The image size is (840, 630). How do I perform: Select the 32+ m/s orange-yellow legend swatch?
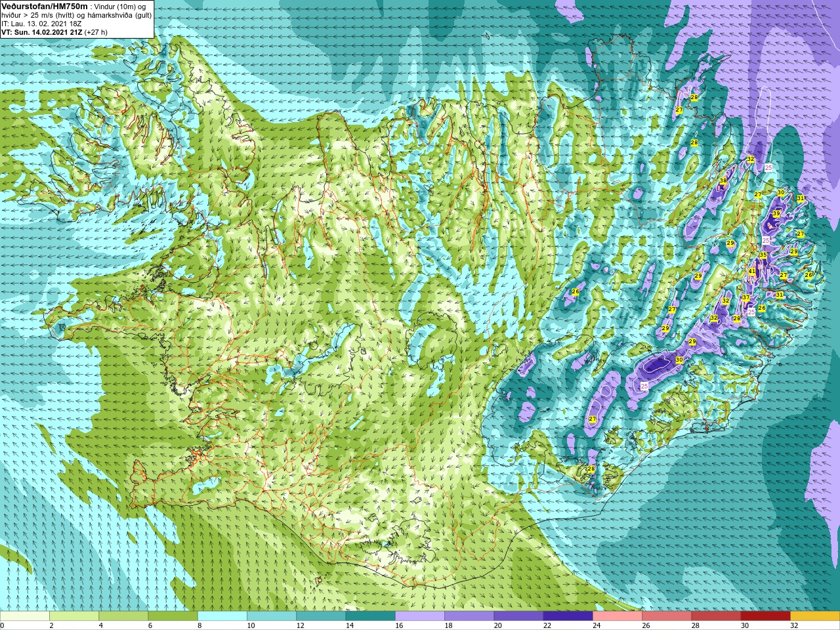(x=815, y=616)
